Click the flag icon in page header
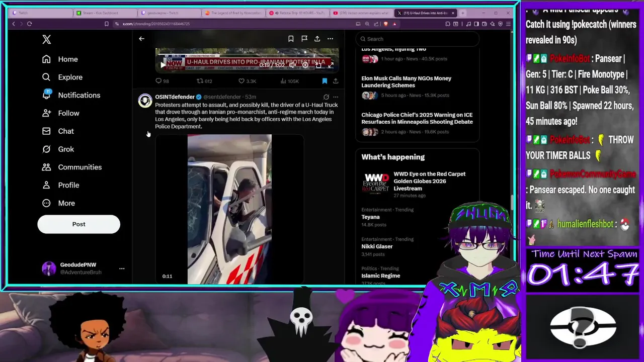The height and width of the screenshot is (362, 644). click(304, 39)
